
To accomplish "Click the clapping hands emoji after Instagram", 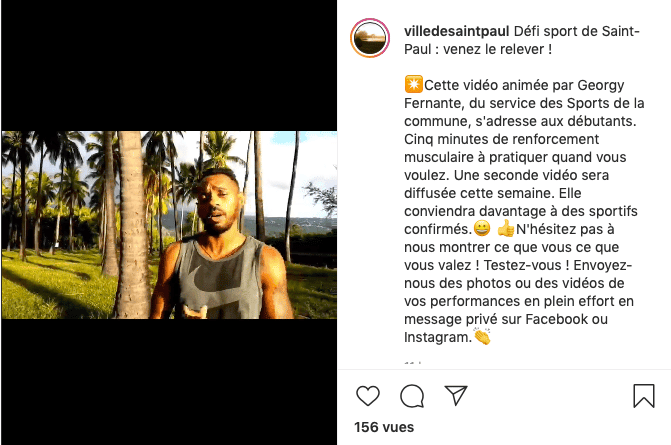I will (x=482, y=336).
